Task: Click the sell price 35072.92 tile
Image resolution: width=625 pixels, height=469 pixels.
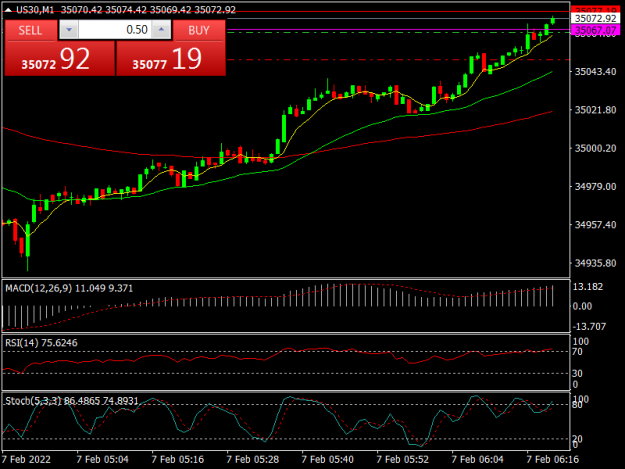Action: tap(59, 59)
